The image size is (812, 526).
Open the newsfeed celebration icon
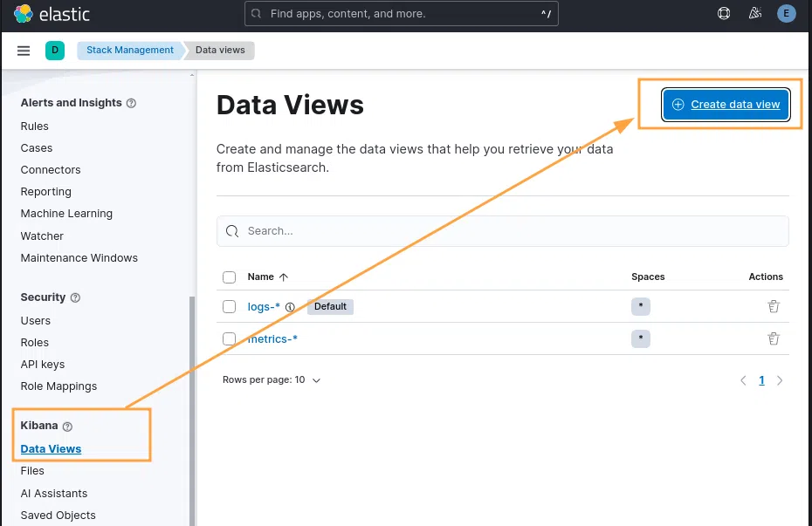coord(755,14)
